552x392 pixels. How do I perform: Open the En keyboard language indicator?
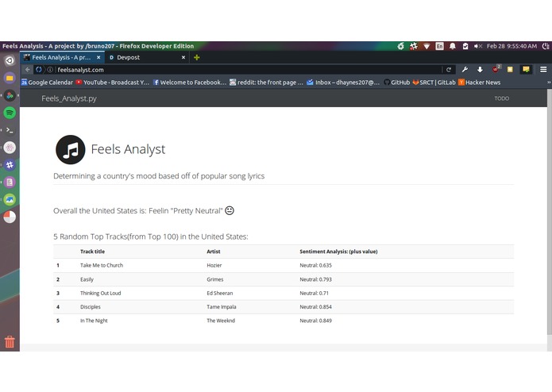click(x=440, y=46)
